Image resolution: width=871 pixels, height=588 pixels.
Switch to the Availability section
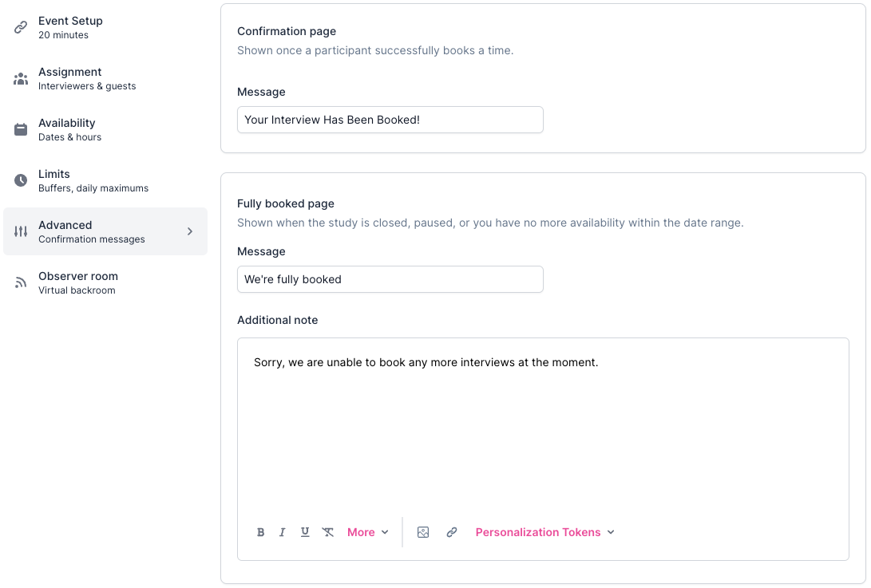pos(69,129)
